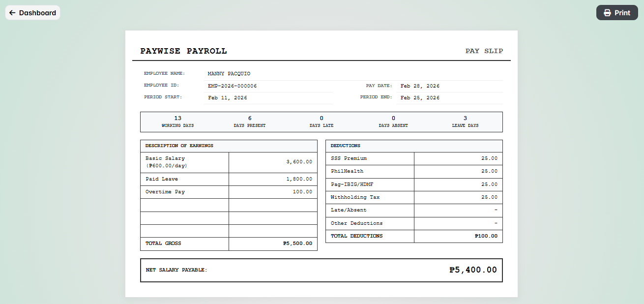Click the 6 days present stat
The image size is (644, 304).
pyautogui.click(x=249, y=122)
